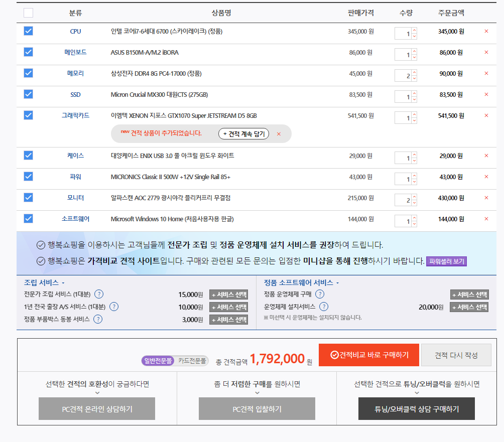Expand 정품 소프트웨어 서비스 dropdown
504x442 pixels.
coord(338,283)
